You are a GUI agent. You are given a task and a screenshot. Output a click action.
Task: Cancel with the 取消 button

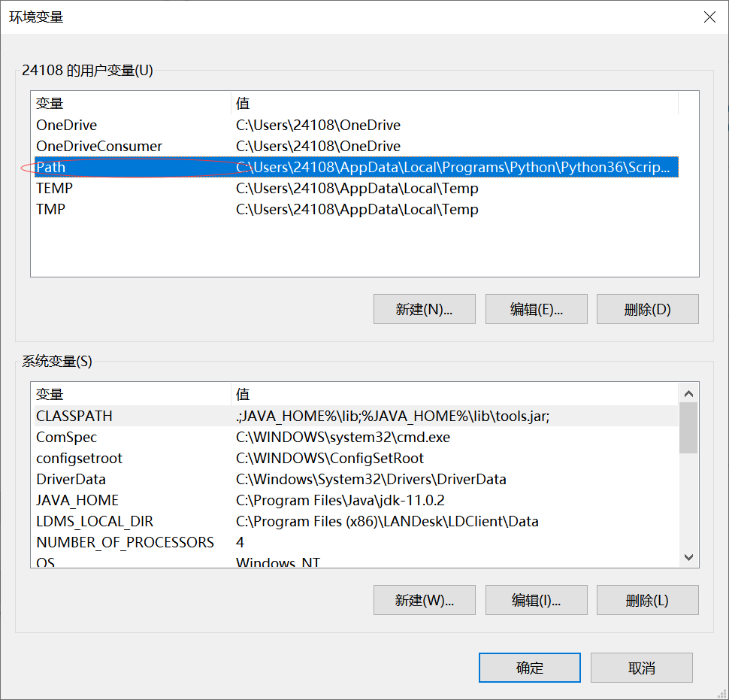tap(642, 668)
